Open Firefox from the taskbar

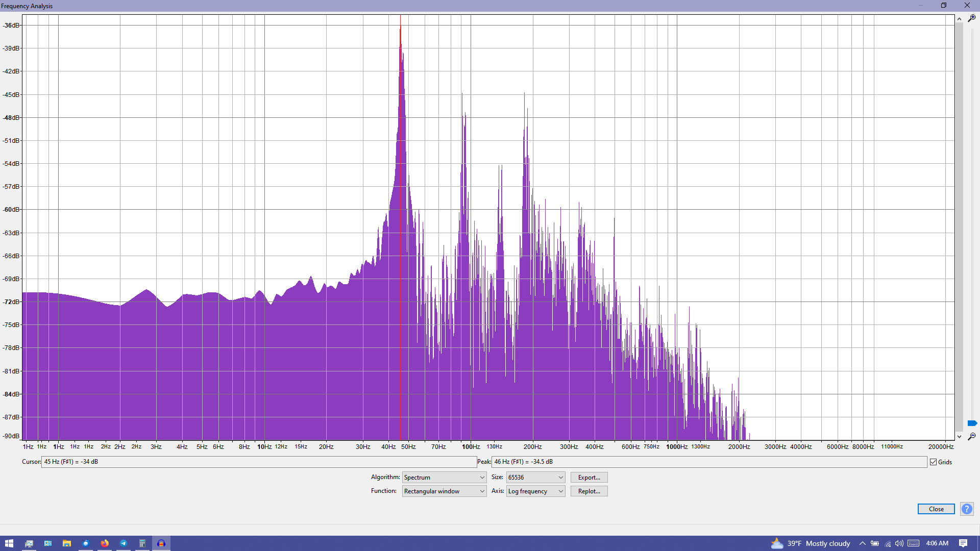pos(105,543)
